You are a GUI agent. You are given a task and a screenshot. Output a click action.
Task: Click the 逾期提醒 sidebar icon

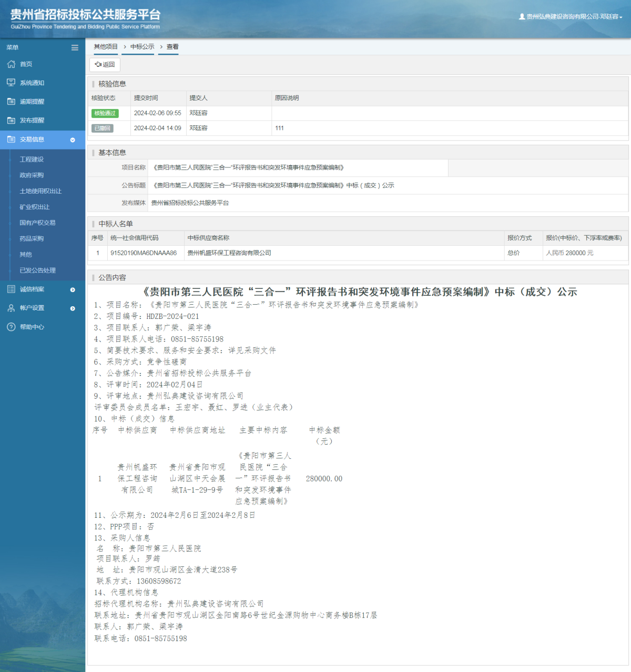click(x=11, y=102)
